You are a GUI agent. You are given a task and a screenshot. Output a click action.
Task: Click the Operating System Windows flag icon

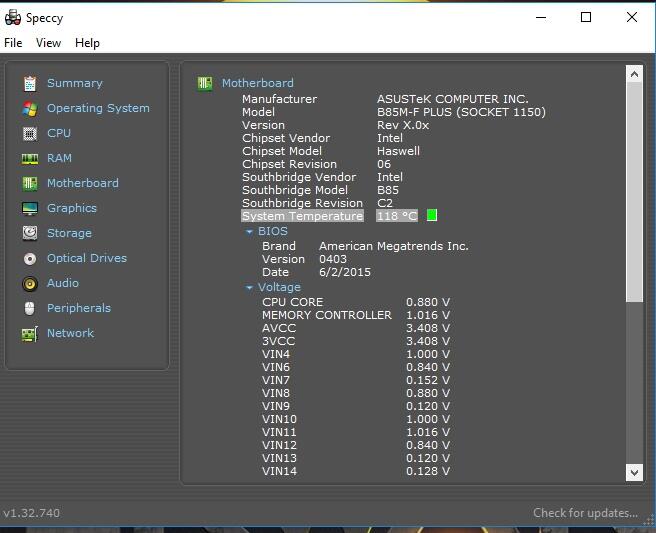[30, 109]
